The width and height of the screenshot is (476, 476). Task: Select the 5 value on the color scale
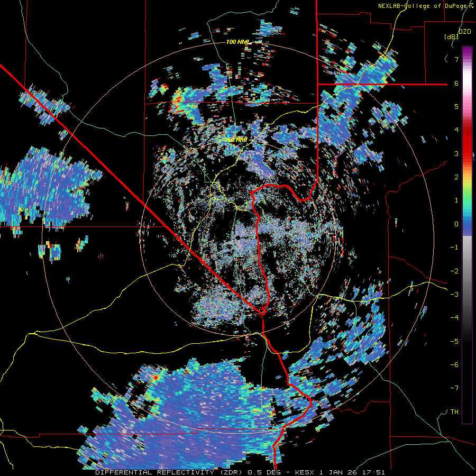456,106
